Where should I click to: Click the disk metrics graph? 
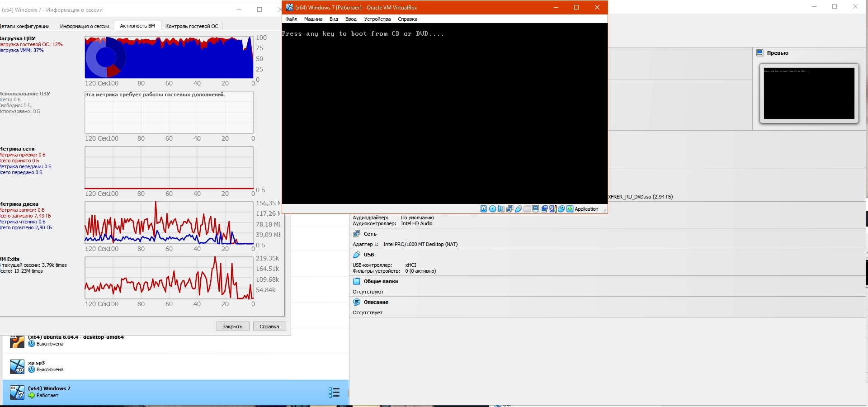[x=169, y=223]
